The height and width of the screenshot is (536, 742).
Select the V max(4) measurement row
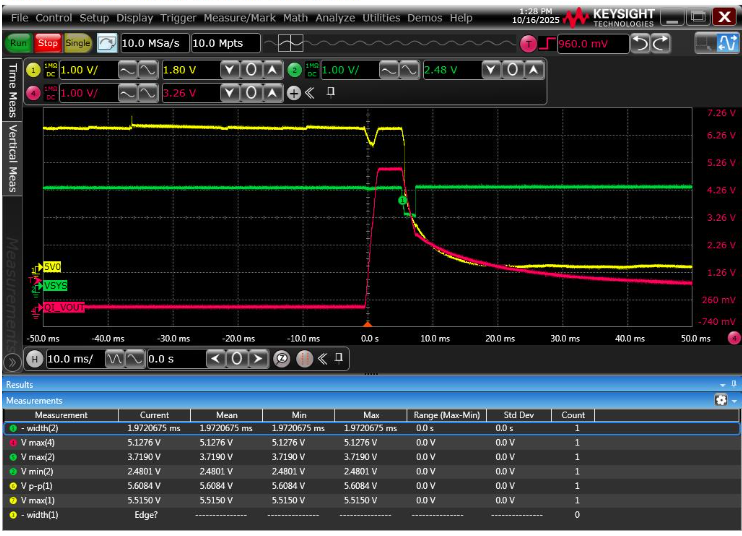[371, 443]
